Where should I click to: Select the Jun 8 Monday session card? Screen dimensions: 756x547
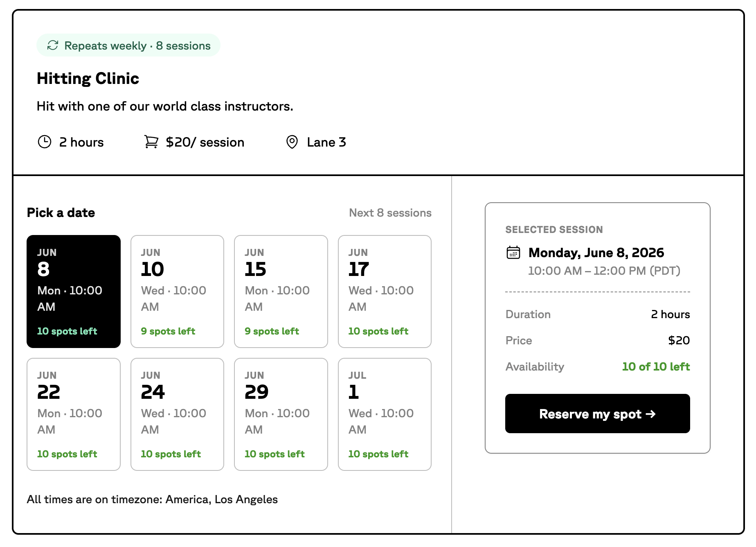click(x=74, y=292)
